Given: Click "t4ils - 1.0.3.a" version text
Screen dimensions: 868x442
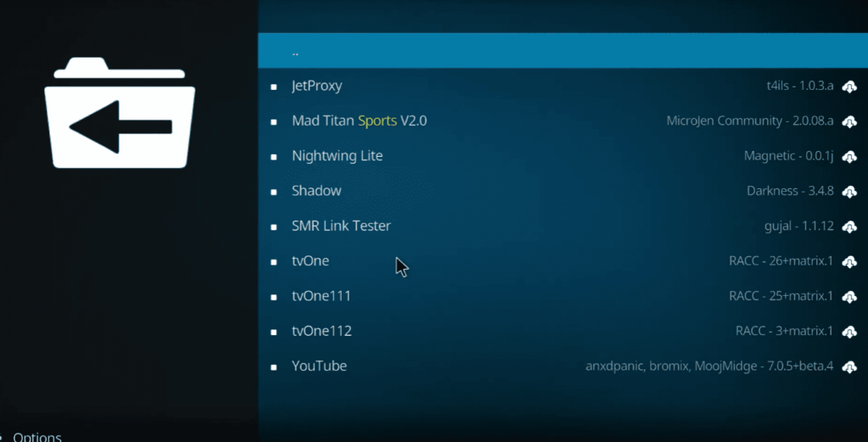Looking at the screenshot, I should [x=799, y=86].
